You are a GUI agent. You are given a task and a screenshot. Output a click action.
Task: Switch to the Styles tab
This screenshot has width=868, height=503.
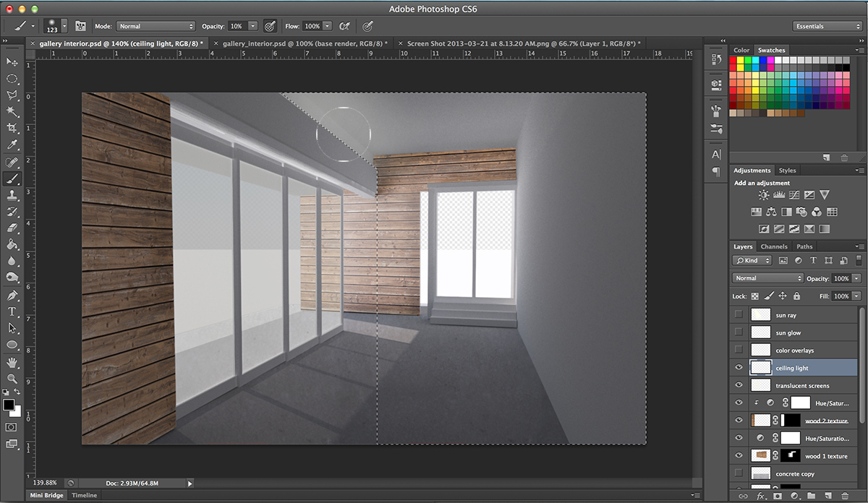coord(787,171)
